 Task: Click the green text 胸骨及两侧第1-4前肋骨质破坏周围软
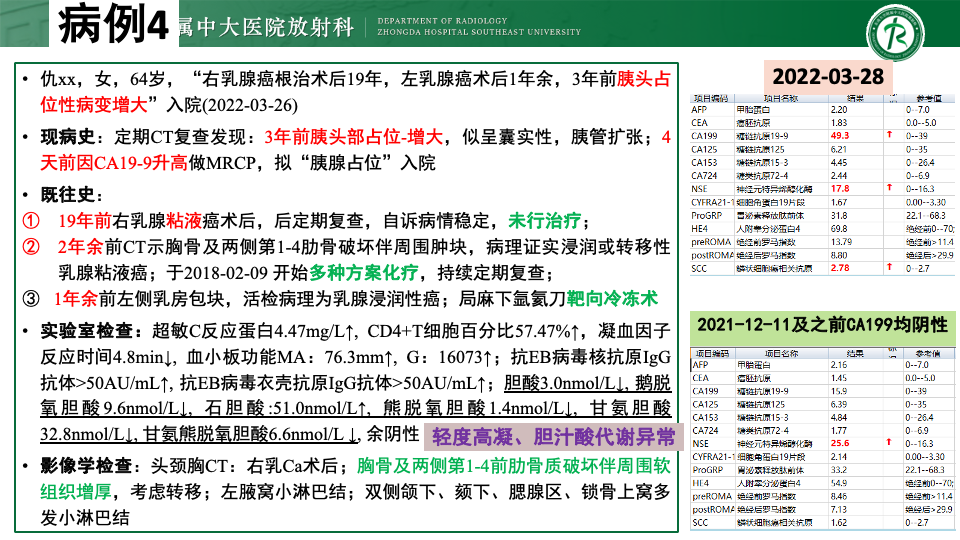(514, 466)
